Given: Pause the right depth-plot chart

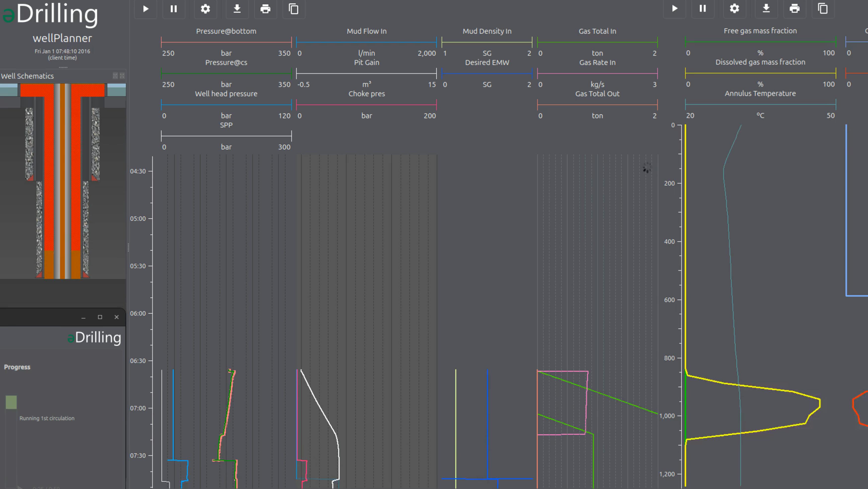Looking at the screenshot, I should tap(703, 8).
